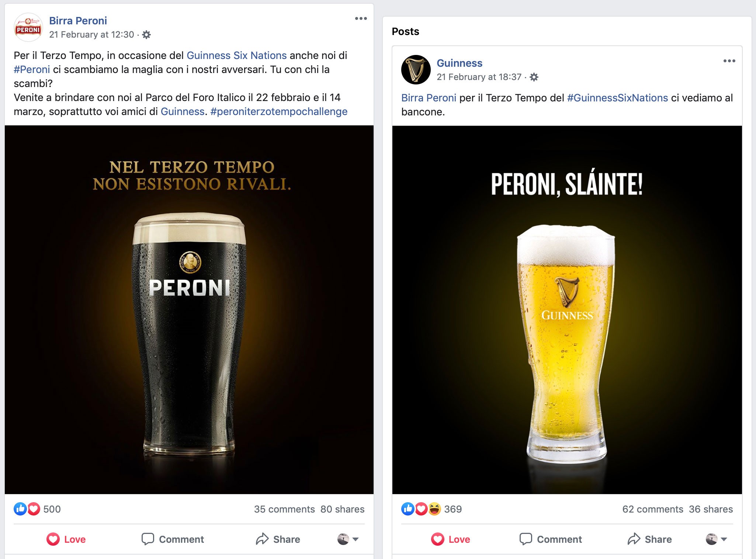Open the three-dots menu on the Guinness post
Viewport: 756px width, 559px height.
729,61
